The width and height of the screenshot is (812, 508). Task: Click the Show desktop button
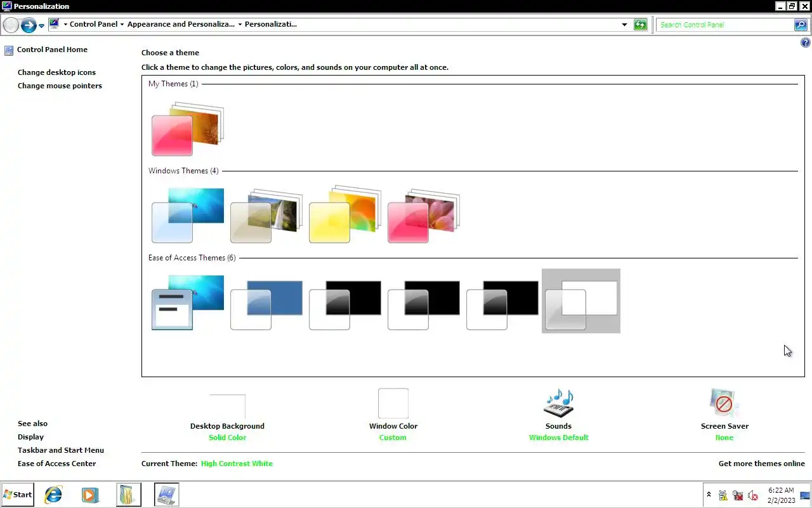(805, 495)
